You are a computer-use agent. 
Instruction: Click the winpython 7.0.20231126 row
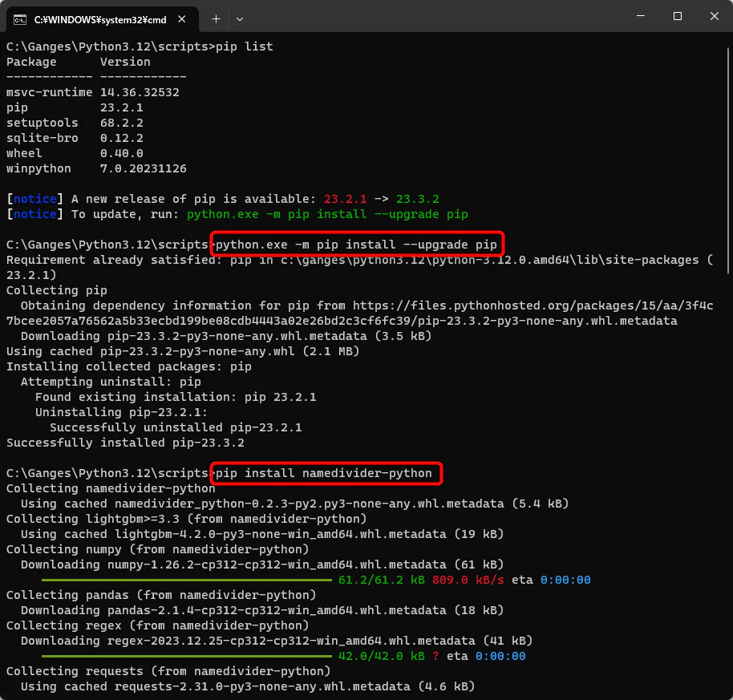tap(96, 168)
